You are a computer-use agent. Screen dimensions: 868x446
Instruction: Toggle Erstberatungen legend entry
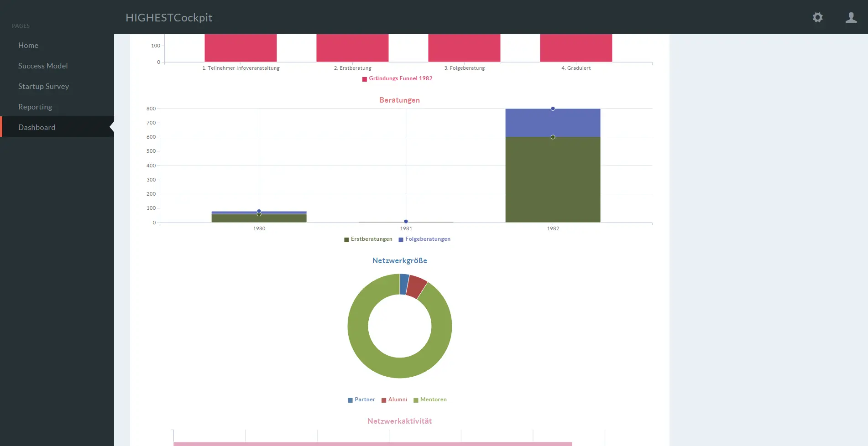point(368,239)
